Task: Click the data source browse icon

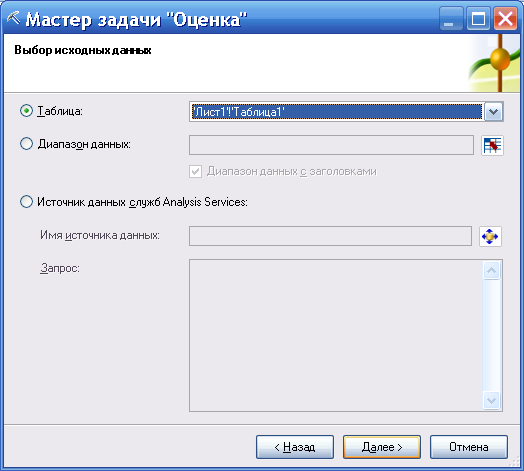Action: [490, 236]
